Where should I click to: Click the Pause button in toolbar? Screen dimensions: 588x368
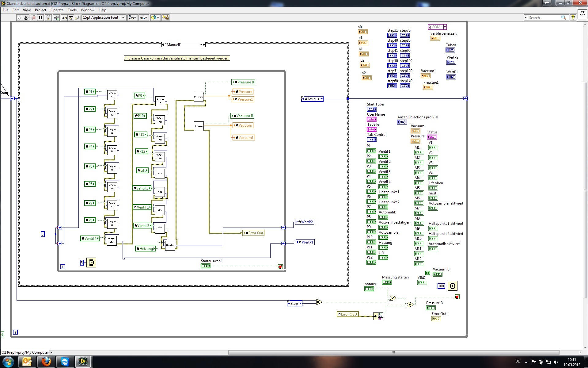pyautogui.click(x=40, y=18)
